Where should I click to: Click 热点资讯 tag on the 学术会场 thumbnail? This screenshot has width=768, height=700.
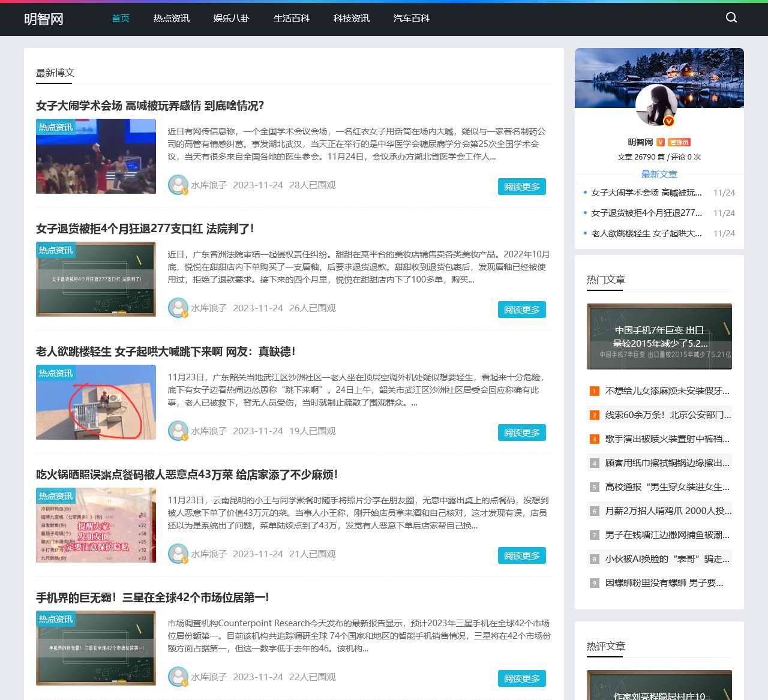[x=56, y=127]
